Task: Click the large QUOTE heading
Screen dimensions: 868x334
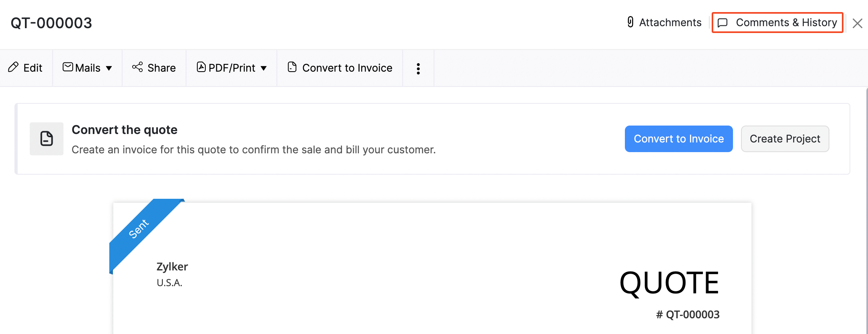Action: click(669, 283)
